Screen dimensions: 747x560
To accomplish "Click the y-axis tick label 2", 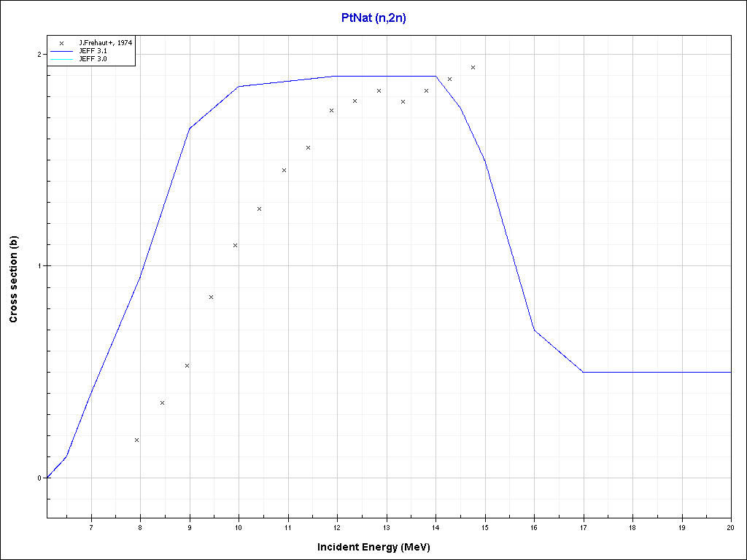I will coord(39,55).
